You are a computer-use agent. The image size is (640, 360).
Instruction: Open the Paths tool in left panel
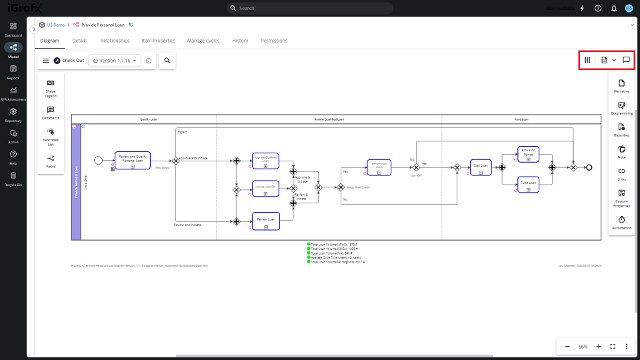point(51,161)
